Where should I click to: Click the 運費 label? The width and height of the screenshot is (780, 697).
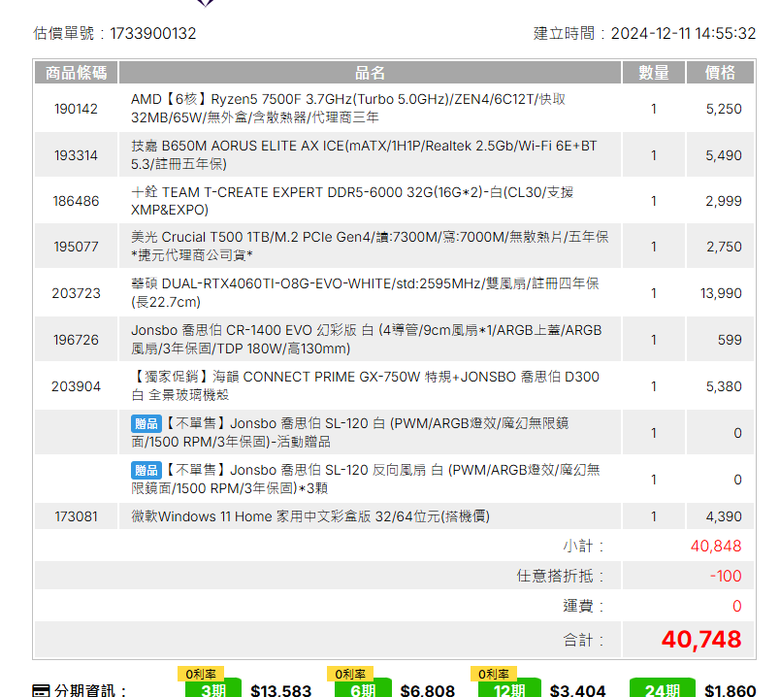(x=583, y=606)
